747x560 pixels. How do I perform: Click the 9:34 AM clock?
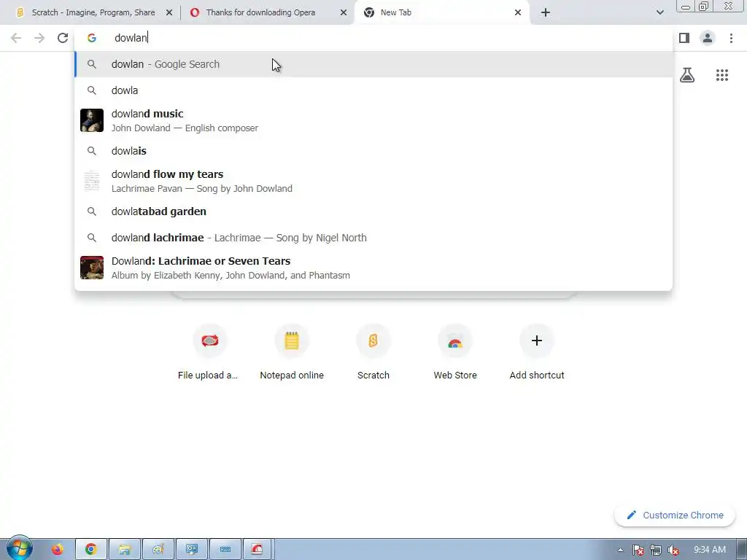(709, 550)
